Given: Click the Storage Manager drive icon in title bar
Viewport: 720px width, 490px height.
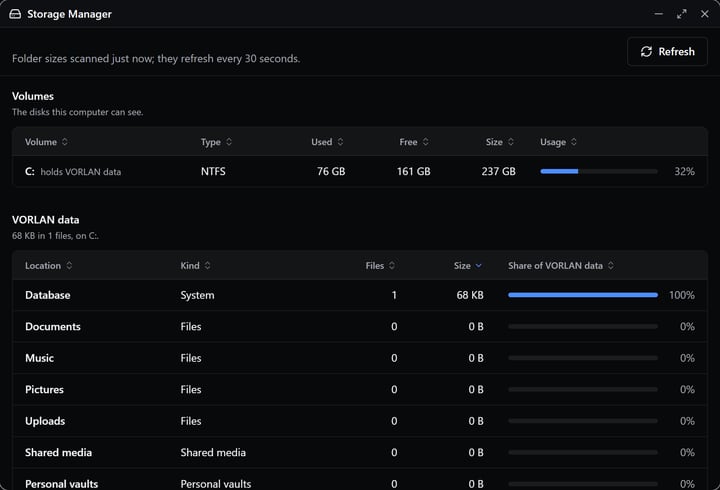Looking at the screenshot, I should pyautogui.click(x=15, y=14).
